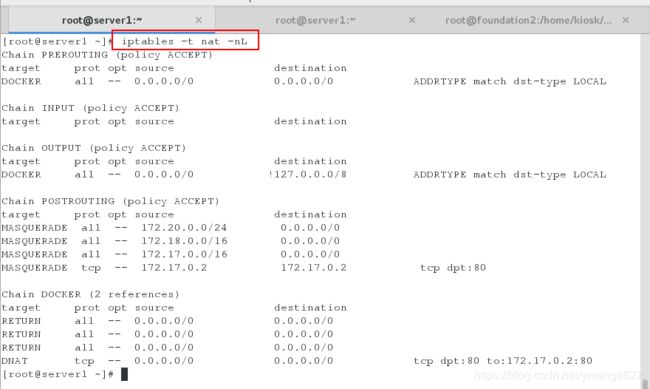
Task: Click the DOCKER target in OUTPUT chain
Action: (21, 175)
